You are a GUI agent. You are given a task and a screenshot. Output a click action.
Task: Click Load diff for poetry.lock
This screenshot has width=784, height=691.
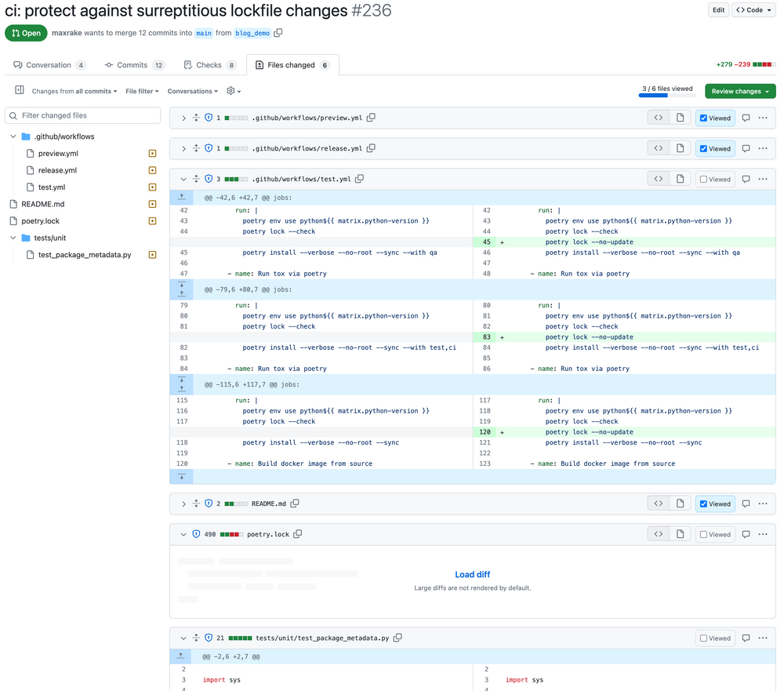tap(472, 574)
